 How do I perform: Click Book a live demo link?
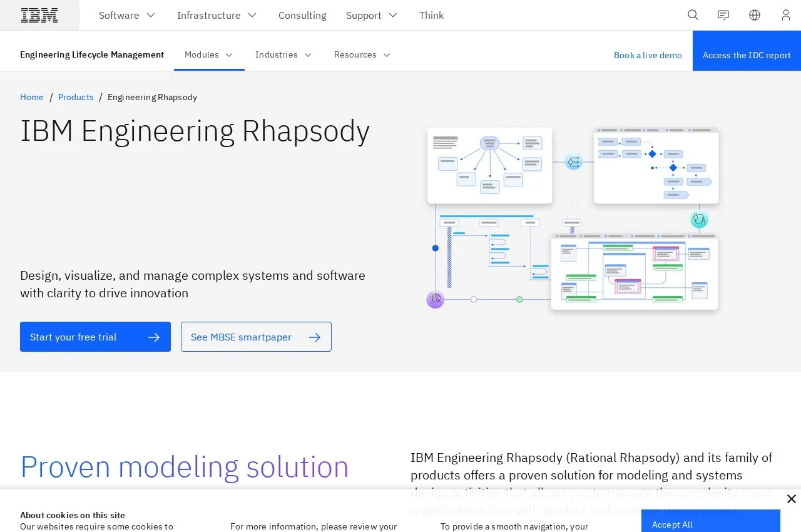(648, 55)
